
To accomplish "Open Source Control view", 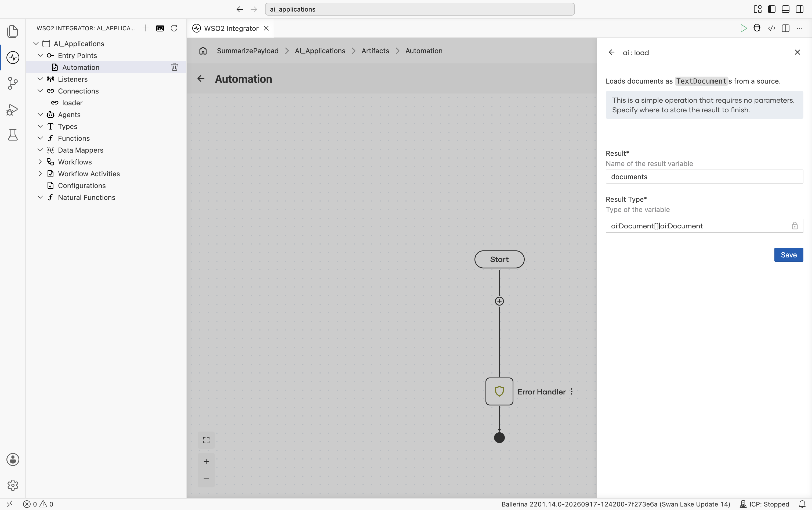I will pyautogui.click(x=13, y=83).
